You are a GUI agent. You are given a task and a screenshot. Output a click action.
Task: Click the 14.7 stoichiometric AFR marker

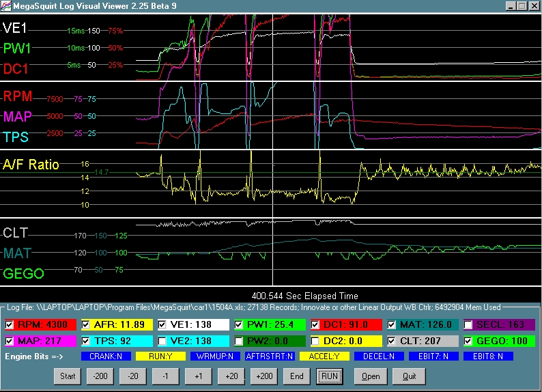[101, 172]
